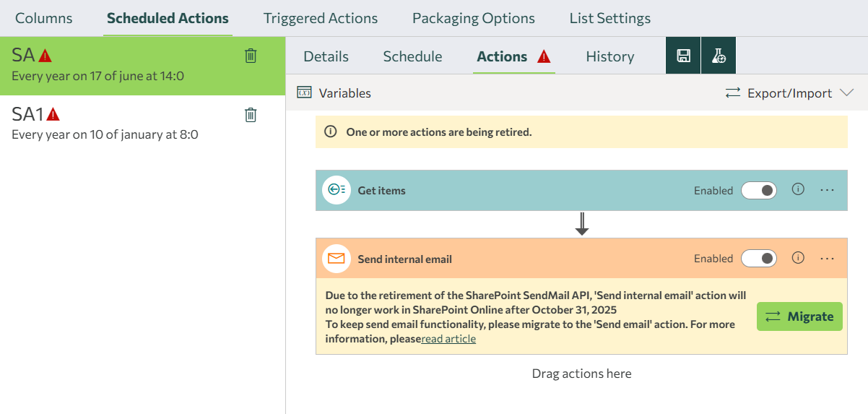Image resolution: width=868 pixels, height=414 pixels.
Task: Click the save floppy disk icon
Action: (x=682, y=56)
